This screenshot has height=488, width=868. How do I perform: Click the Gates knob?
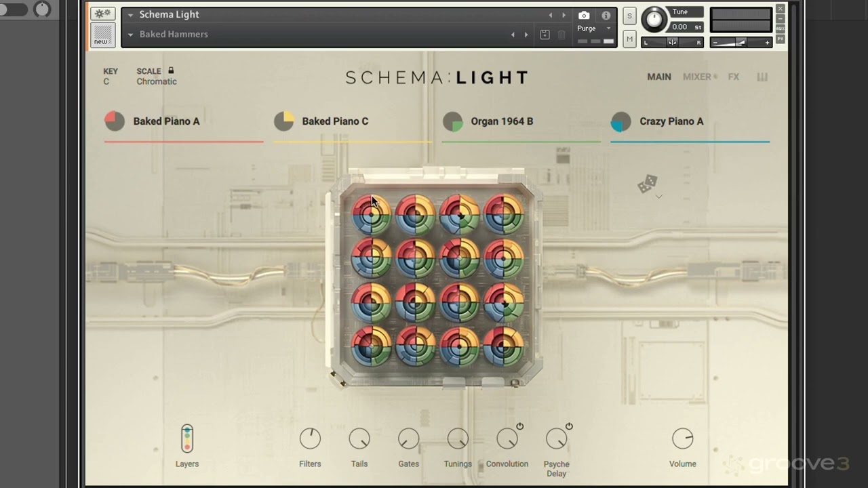coord(408,439)
